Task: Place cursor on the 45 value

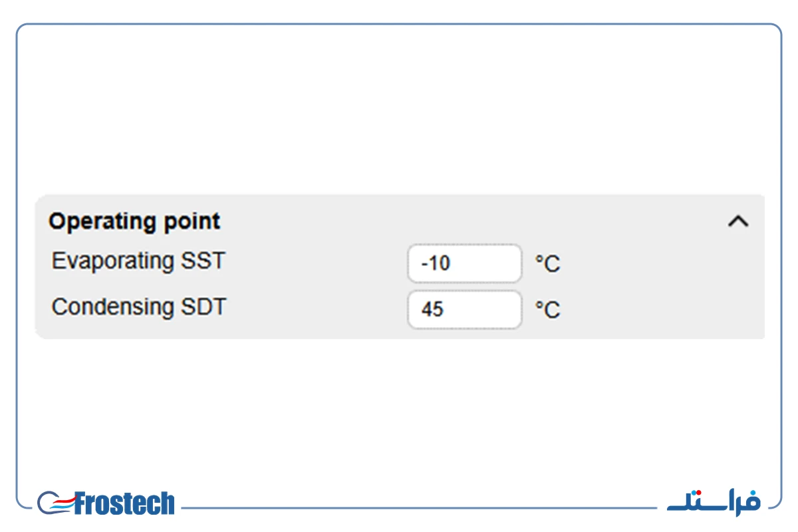Action: (432, 309)
